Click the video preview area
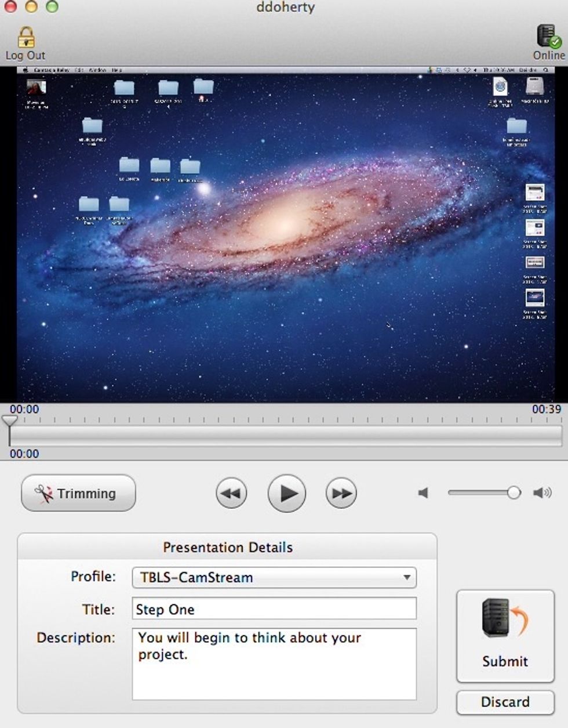The image size is (568, 728). click(284, 235)
